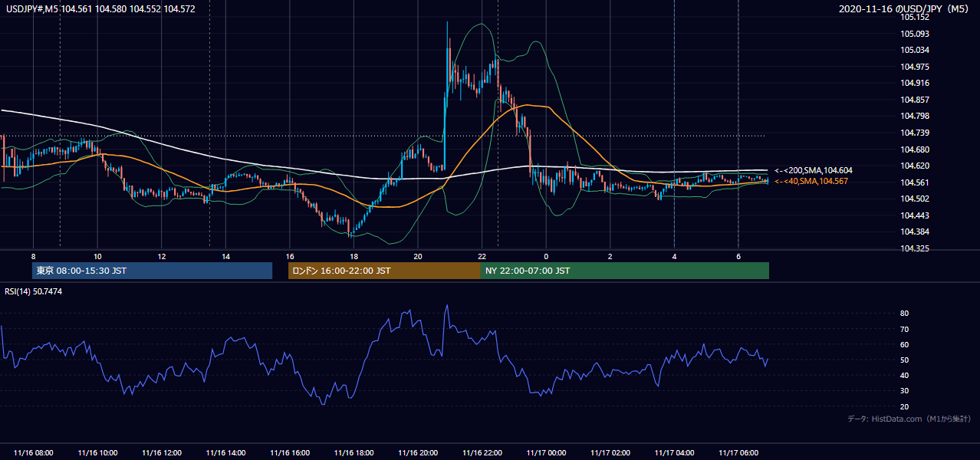This screenshot has height=460, width=980.
Task: Click hour label 16 on the chart time axis
Action: pyautogui.click(x=290, y=256)
